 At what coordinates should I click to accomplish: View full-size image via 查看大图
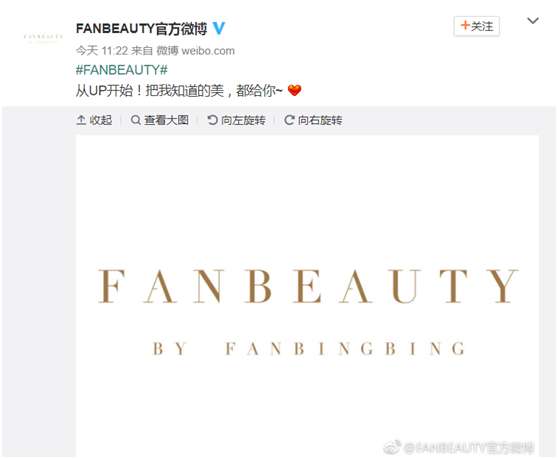(x=159, y=120)
